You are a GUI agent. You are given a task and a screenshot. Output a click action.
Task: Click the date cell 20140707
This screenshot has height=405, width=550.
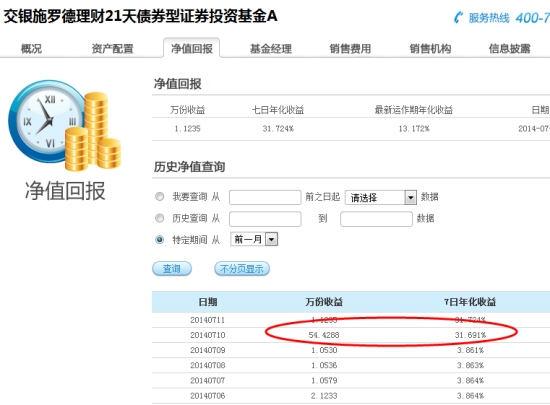pyautogui.click(x=207, y=380)
